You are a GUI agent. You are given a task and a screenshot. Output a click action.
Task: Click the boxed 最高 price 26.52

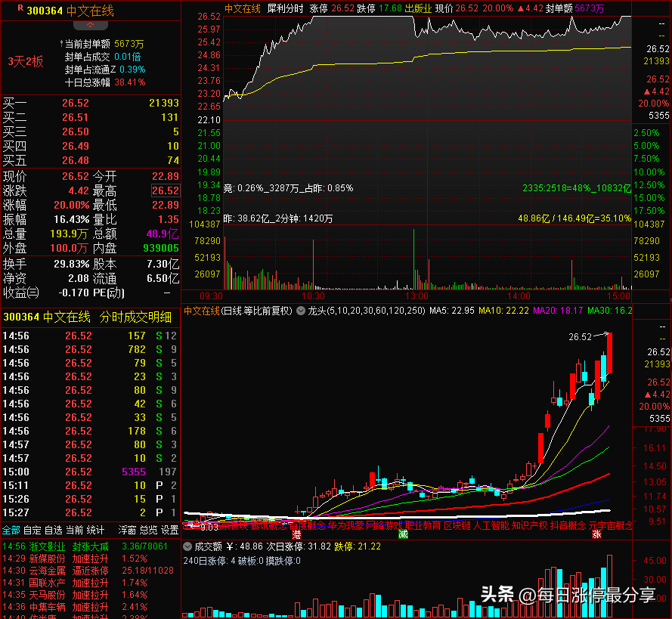pyautogui.click(x=166, y=190)
